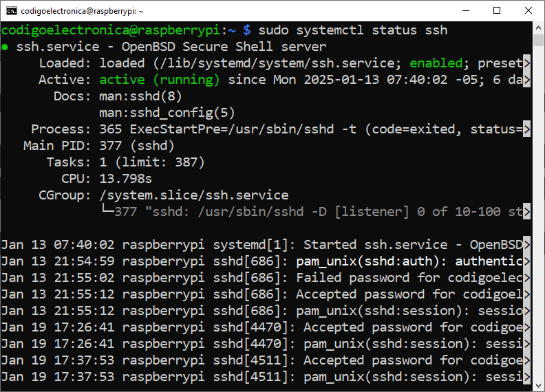Image resolution: width=545 pixels, height=392 pixels.
Task: Close the terminal window
Action: tap(528, 11)
